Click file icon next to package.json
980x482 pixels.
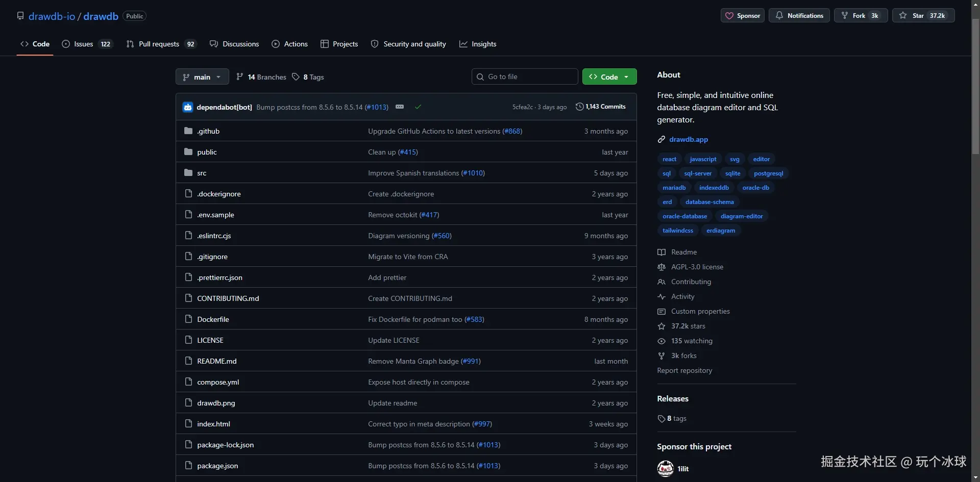click(188, 465)
